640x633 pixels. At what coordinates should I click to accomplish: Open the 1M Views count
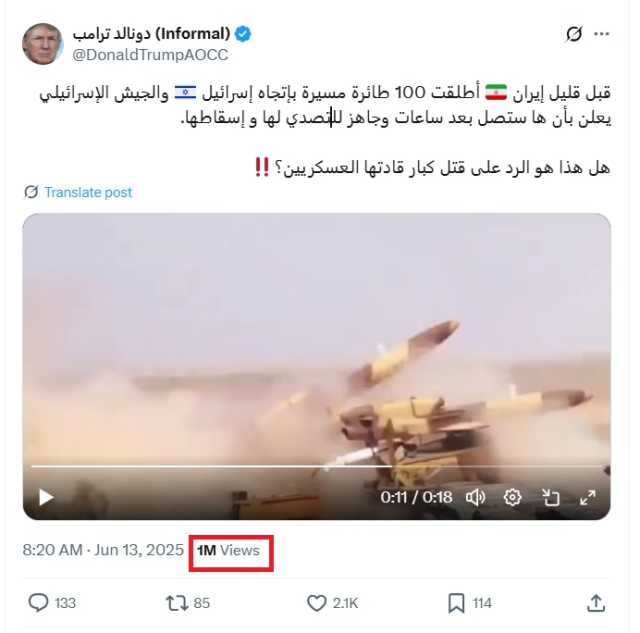[228, 550]
